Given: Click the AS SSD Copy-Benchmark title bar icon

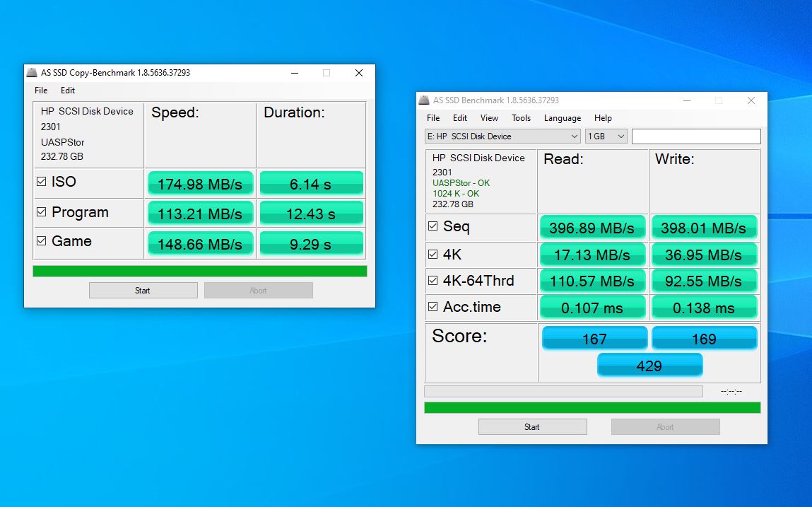Looking at the screenshot, I should pyautogui.click(x=32, y=73).
